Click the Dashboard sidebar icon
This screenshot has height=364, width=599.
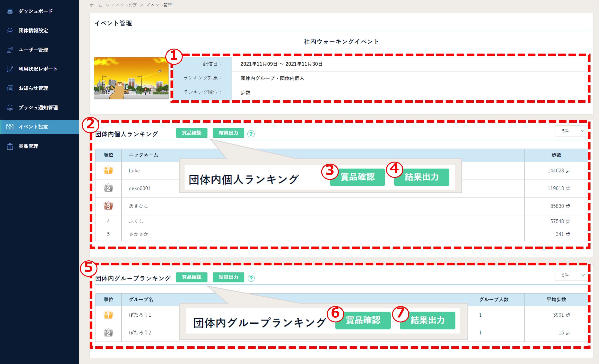tap(10, 11)
